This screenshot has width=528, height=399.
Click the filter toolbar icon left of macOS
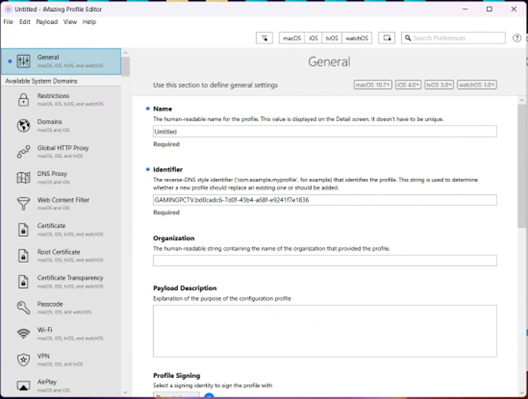(x=264, y=38)
